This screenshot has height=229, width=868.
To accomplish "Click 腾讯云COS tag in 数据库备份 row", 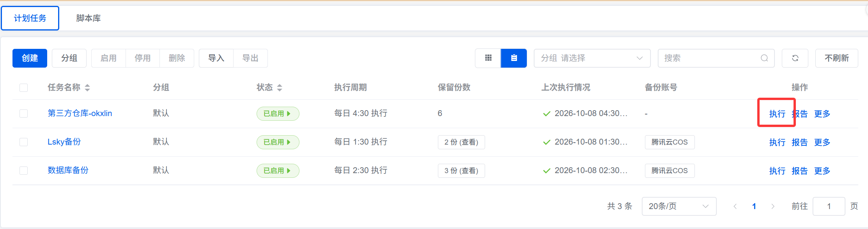I will click(x=670, y=171).
